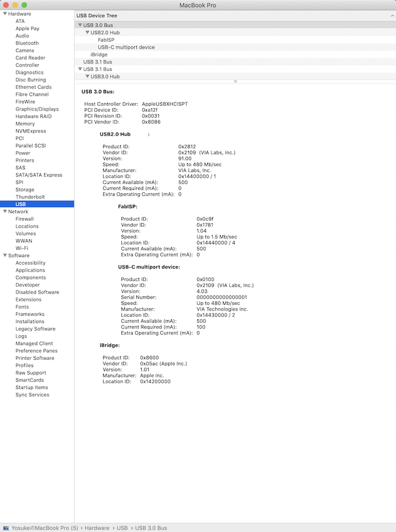Select Bluetooth in sidebar
This screenshot has height=532, width=396.
[27, 43]
